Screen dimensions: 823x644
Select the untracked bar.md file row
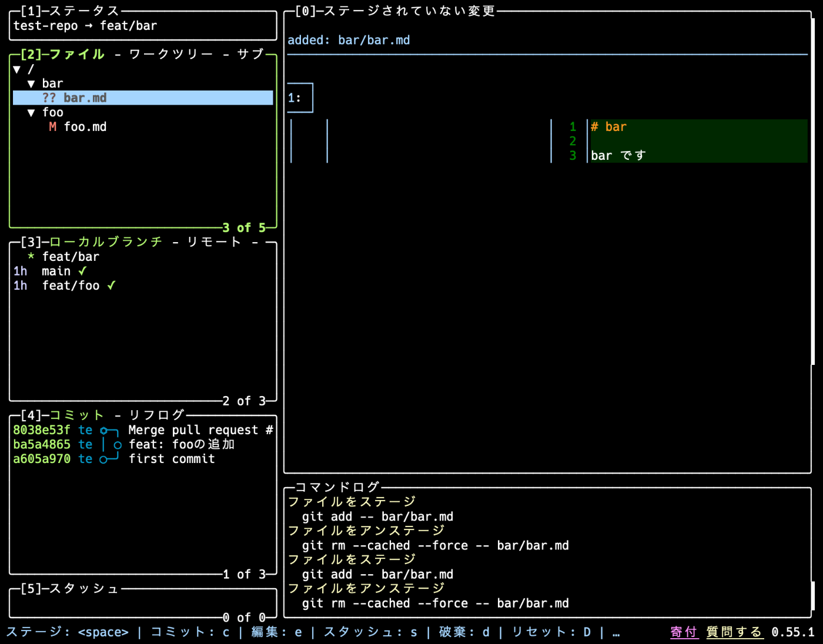143,98
